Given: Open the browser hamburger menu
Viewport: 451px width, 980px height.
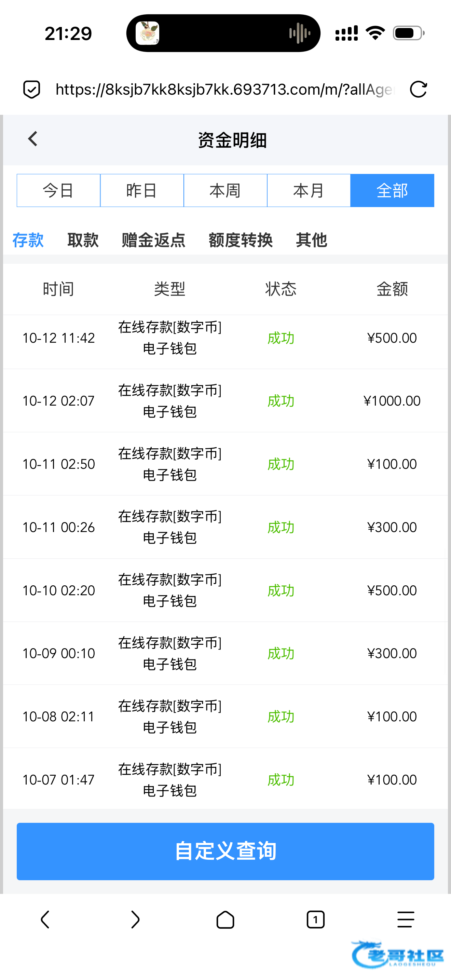Looking at the screenshot, I should (x=405, y=920).
